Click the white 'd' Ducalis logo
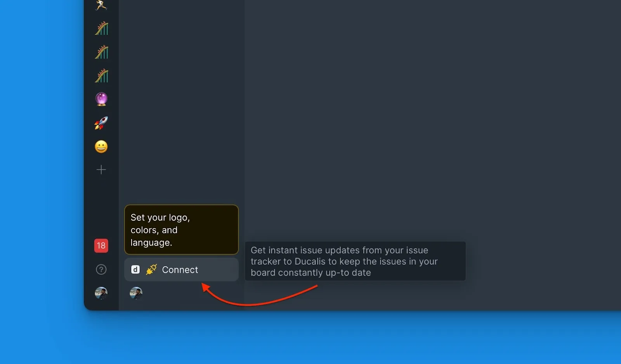This screenshot has height=364, width=621. tap(135, 269)
